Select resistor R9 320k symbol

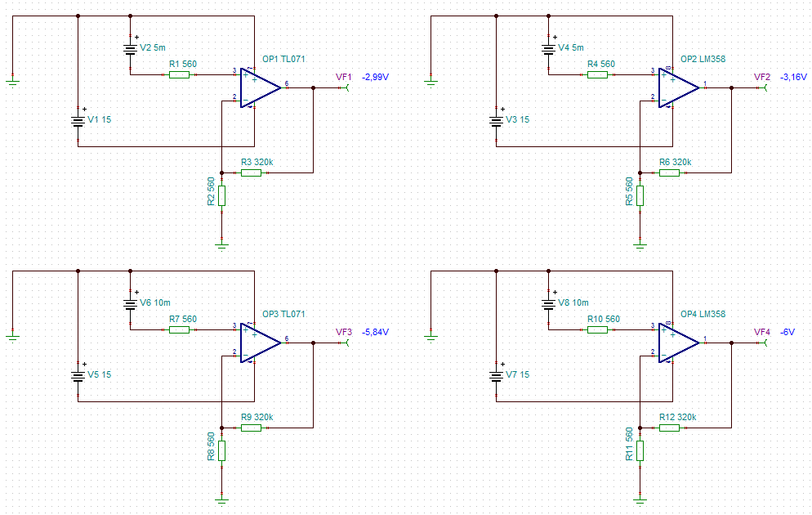point(251,428)
